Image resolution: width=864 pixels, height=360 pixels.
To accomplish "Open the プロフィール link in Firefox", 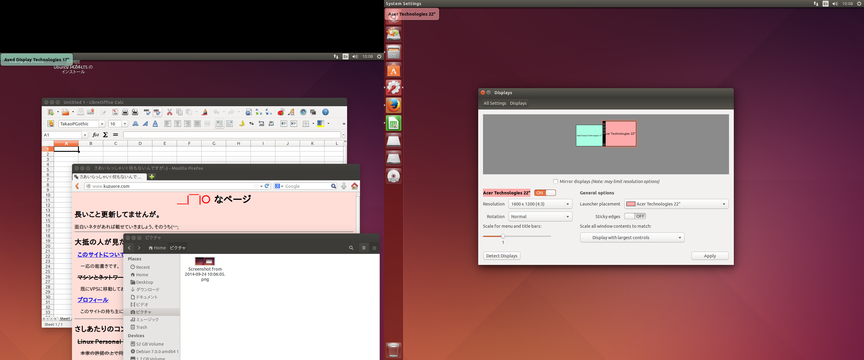I will point(93,300).
